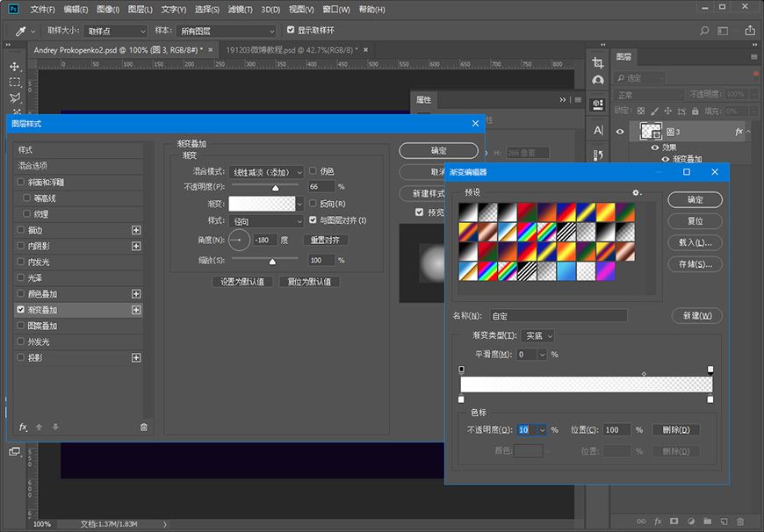Click 确定 in the Gradient Editor

(x=695, y=200)
